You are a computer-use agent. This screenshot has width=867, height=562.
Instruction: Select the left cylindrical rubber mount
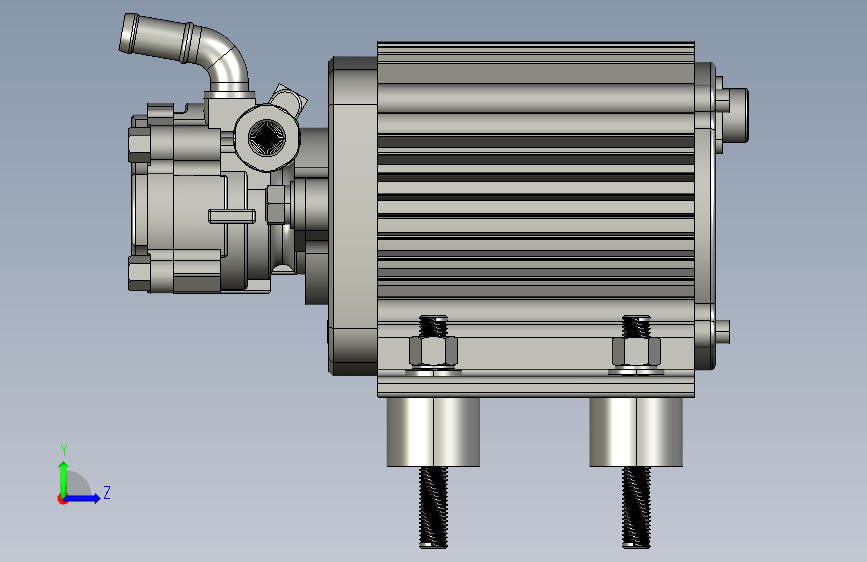click(433, 432)
